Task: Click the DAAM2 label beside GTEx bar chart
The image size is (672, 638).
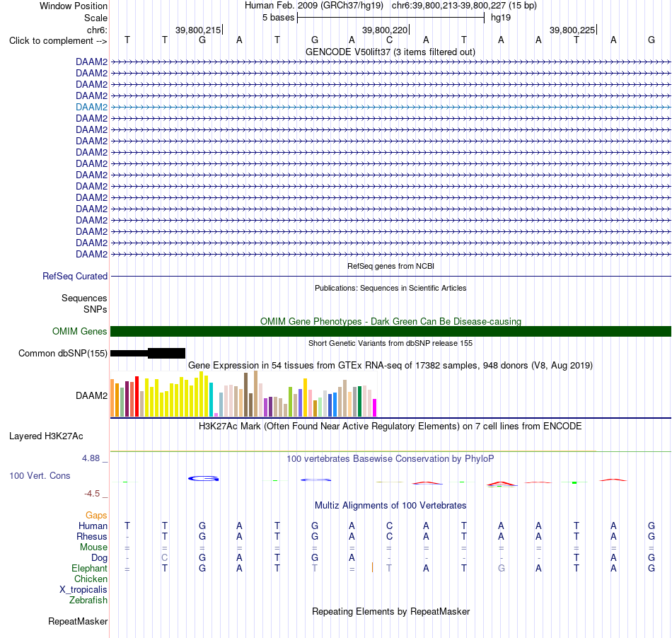Action: point(91,396)
